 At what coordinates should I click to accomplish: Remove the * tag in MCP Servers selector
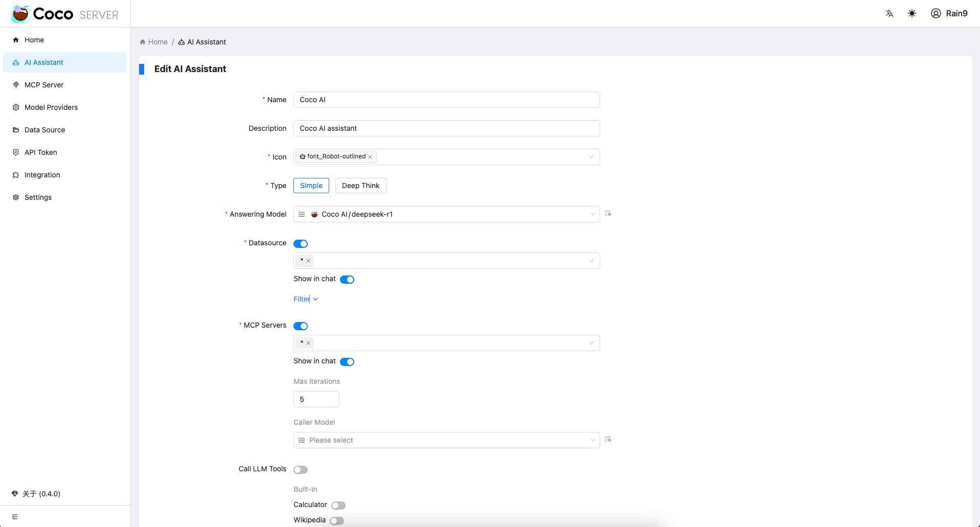tap(308, 343)
